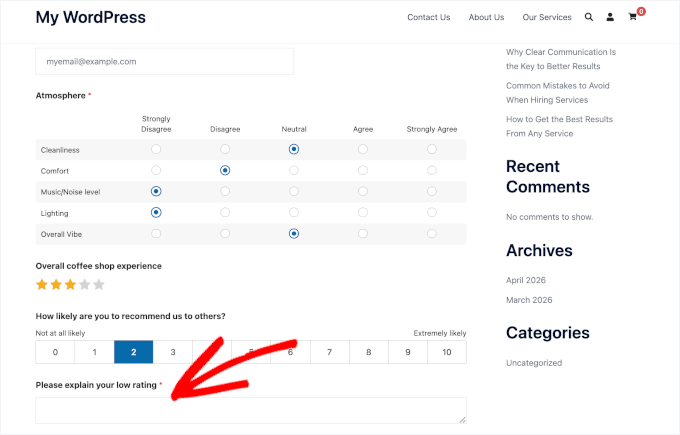The image size is (680, 435).
Task: Choose the third star rating
Action: click(x=70, y=285)
